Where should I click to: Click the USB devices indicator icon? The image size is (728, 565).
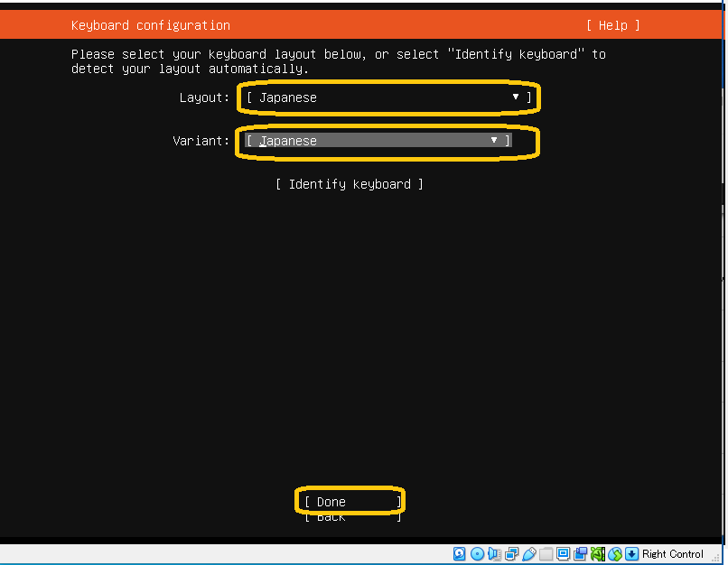tap(528, 554)
